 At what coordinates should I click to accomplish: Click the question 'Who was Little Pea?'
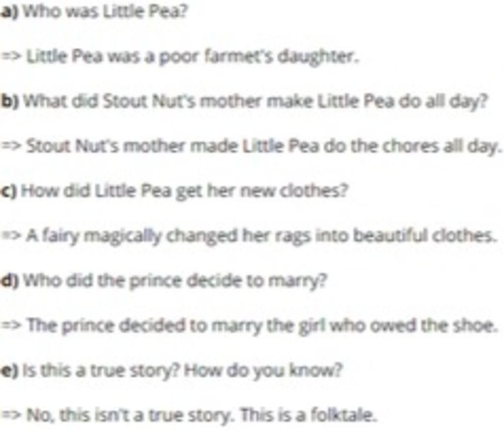tap(105, 12)
